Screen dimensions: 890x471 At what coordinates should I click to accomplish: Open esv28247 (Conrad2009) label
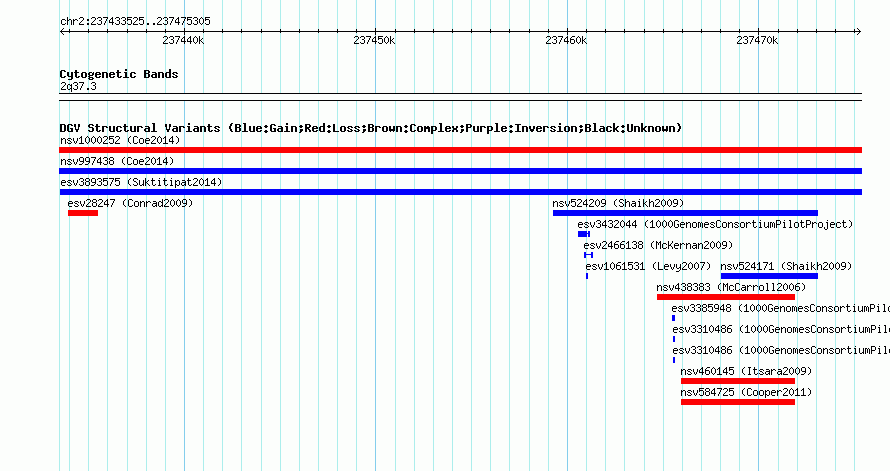tap(130, 203)
